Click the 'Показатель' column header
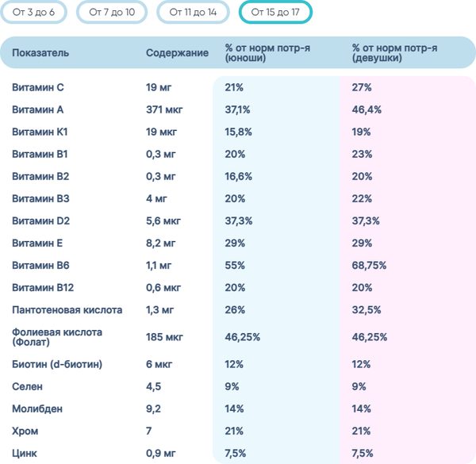 click(40, 53)
